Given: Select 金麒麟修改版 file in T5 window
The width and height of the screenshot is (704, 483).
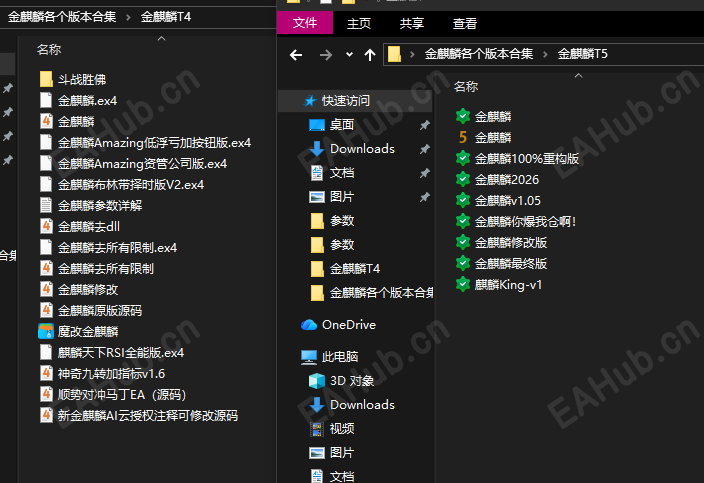Looking at the screenshot, I should tap(501, 243).
